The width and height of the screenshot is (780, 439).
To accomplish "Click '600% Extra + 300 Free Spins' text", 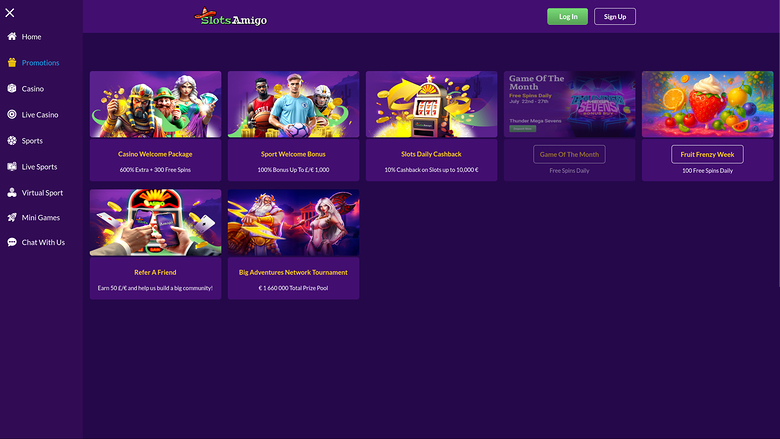I will pyautogui.click(x=155, y=170).
